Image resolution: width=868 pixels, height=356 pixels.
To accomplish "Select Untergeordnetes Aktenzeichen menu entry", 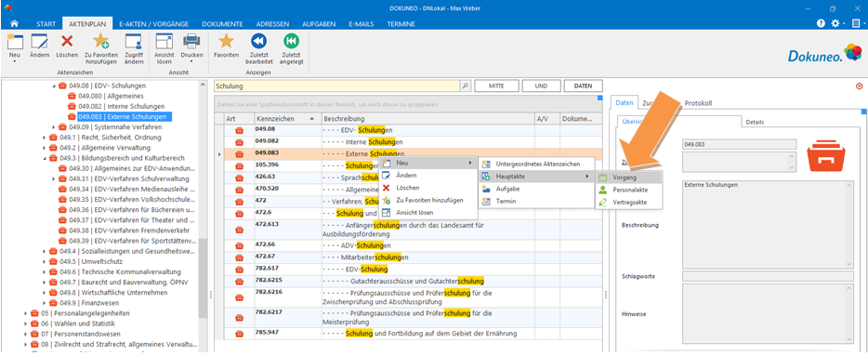I will click(x=536, y=164).
